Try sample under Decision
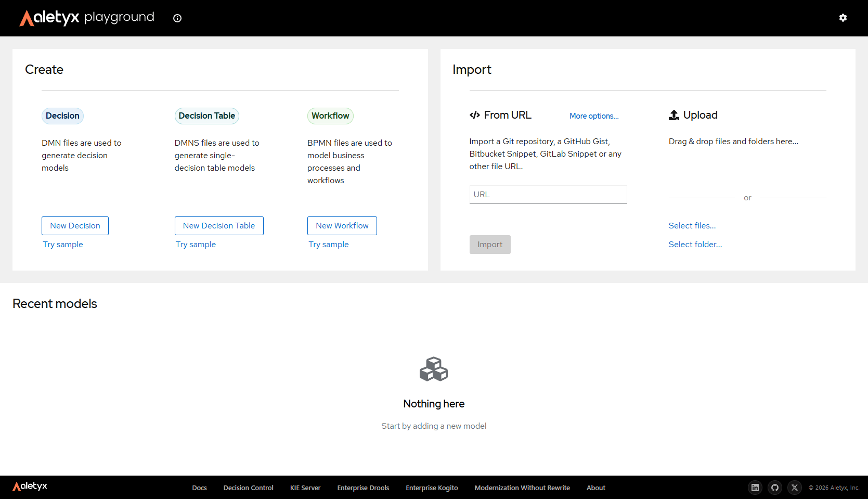This screenshot has height=499, width=868. (63, 245)
